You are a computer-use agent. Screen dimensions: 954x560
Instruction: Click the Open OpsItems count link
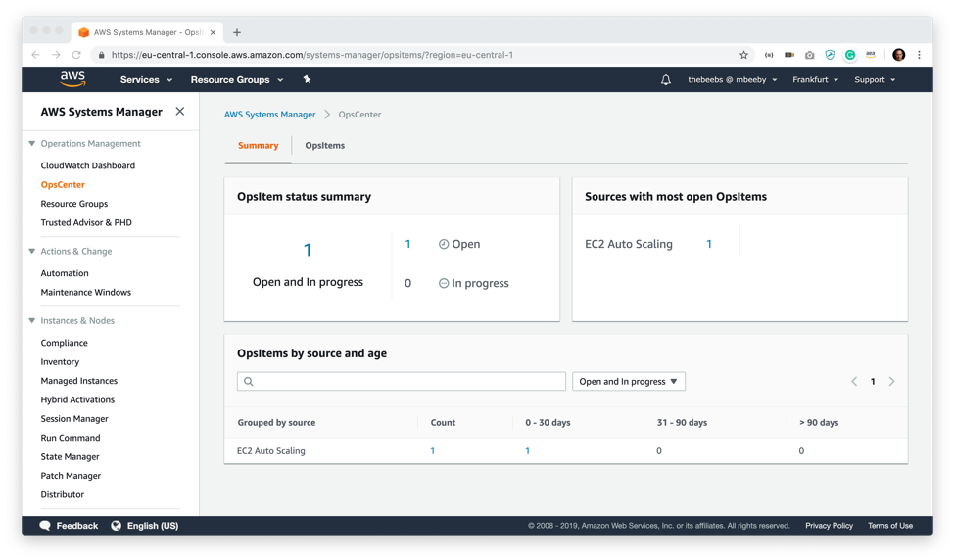[x=407, y=244]
